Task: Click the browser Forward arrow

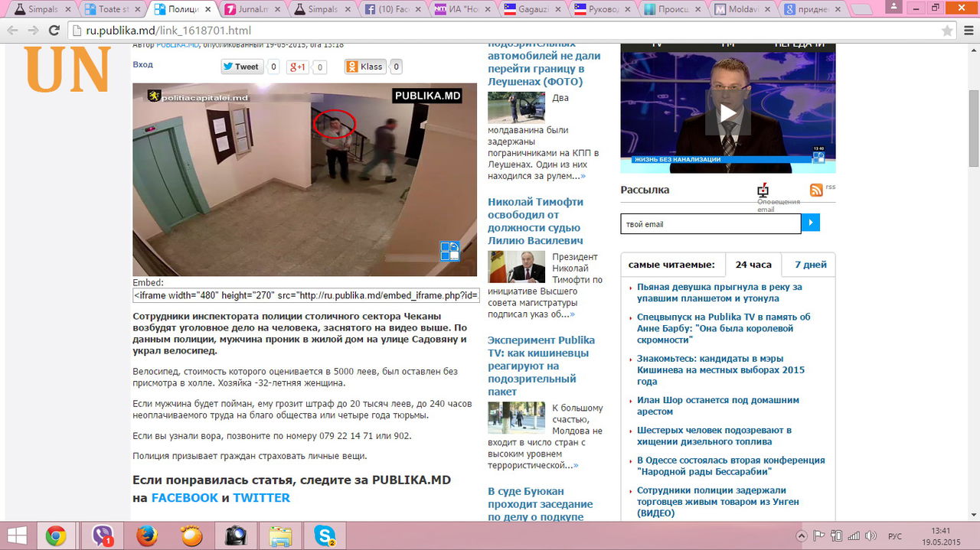Action: coord(33,31)
